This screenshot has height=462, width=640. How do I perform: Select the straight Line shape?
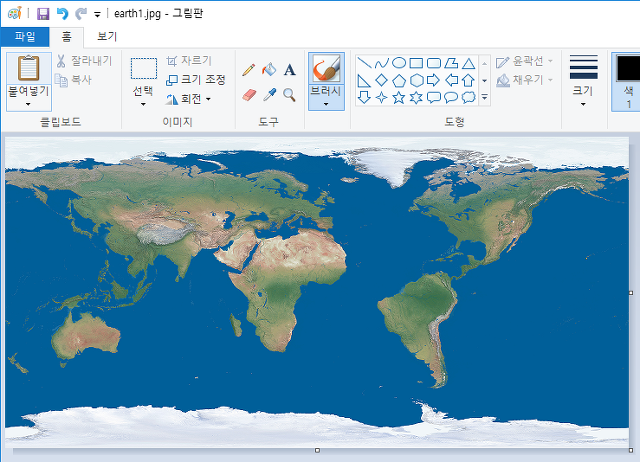point(364,63)
